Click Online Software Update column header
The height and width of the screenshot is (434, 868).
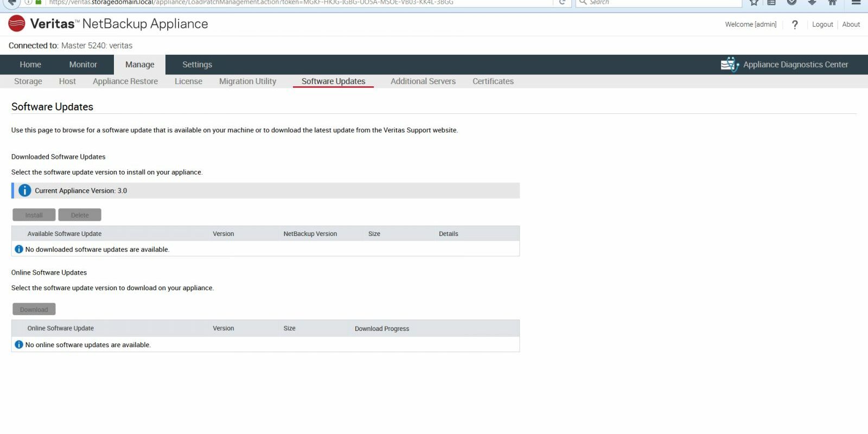(x=61, y=328)
